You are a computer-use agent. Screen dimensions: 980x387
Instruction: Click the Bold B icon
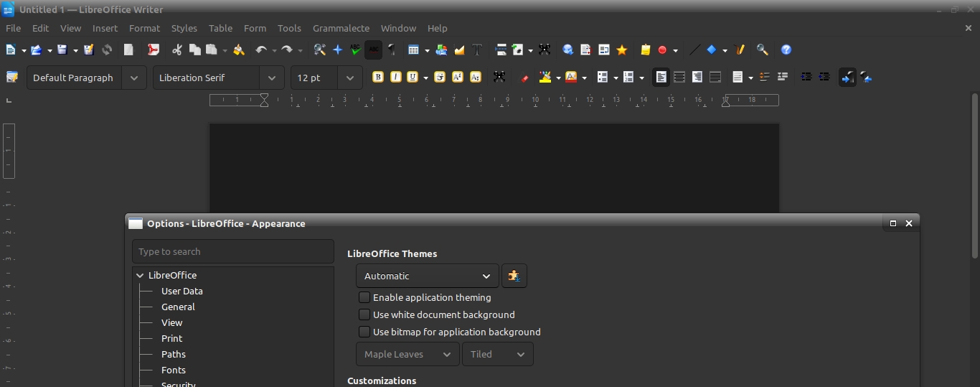[x=378, y=78]
